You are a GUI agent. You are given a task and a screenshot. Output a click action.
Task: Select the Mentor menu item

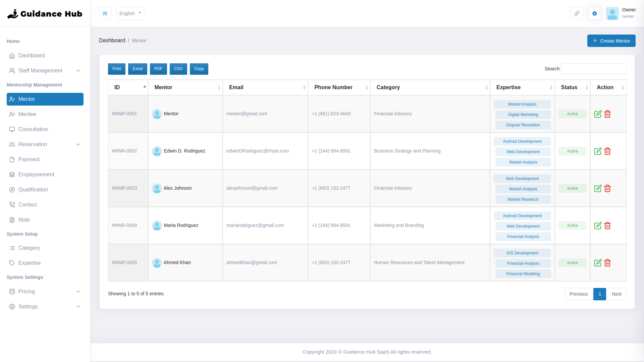(45, 99)
